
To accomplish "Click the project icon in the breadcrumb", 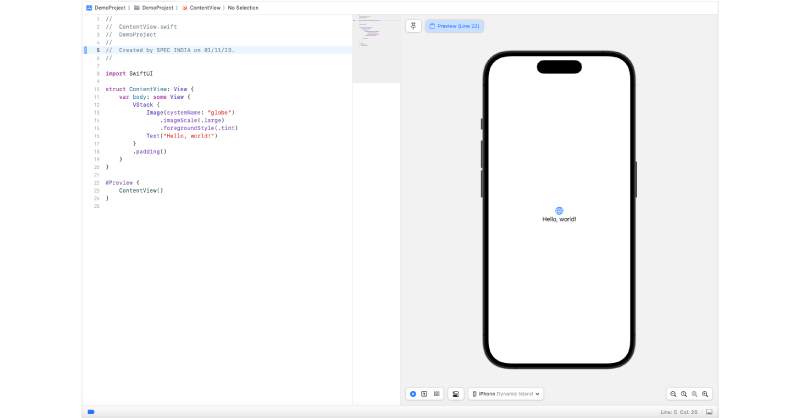I will click(89, 8).
